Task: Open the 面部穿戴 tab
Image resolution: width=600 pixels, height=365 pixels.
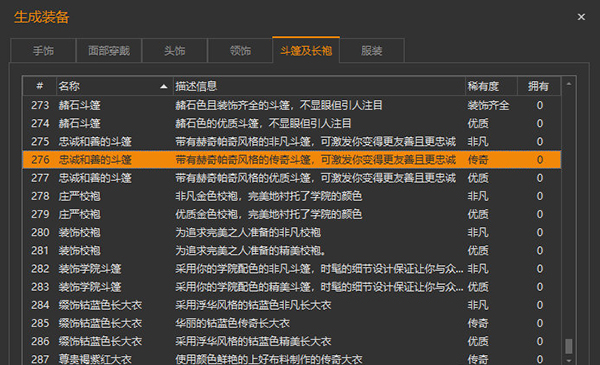Action: (x=109, y=51)
